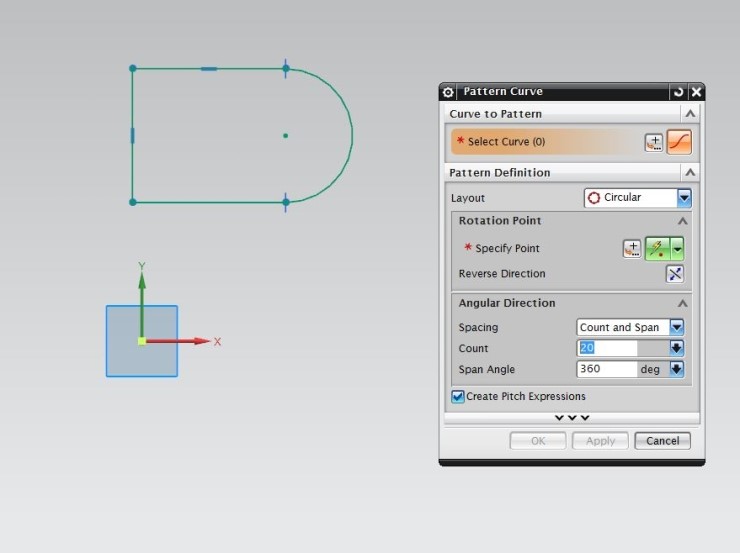Select the arc of the sketch

point(352,135)
